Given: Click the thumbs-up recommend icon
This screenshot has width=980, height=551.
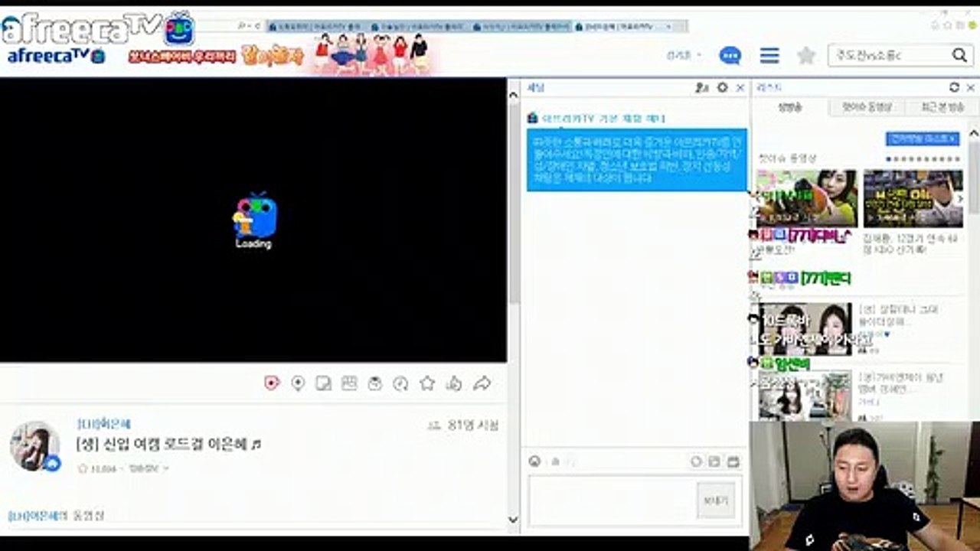Looking at the screenshot, I should click(454, 383).
